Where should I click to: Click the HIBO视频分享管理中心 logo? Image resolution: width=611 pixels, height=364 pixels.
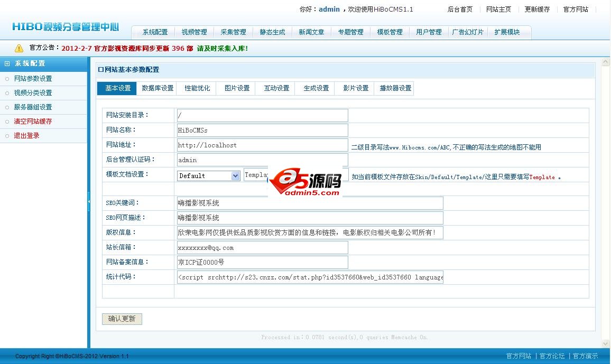66,27
